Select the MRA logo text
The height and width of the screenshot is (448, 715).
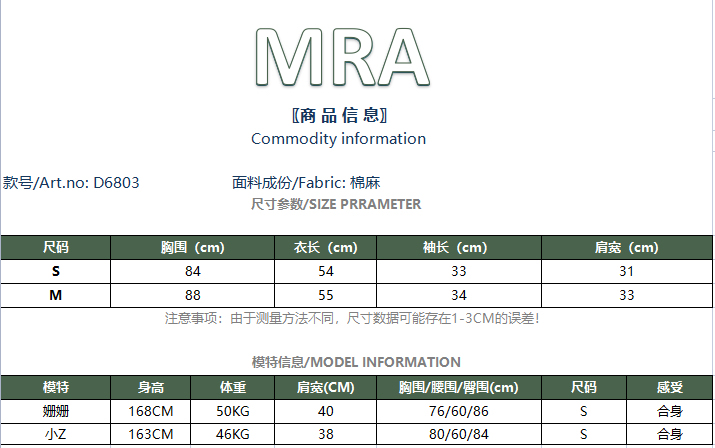click(342, 57)
